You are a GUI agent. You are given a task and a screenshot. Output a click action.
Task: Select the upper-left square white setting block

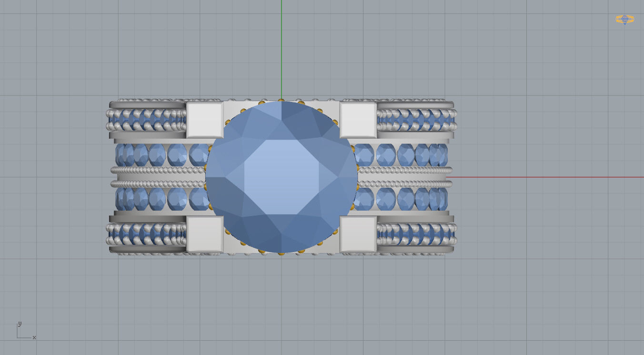point(205,120)
